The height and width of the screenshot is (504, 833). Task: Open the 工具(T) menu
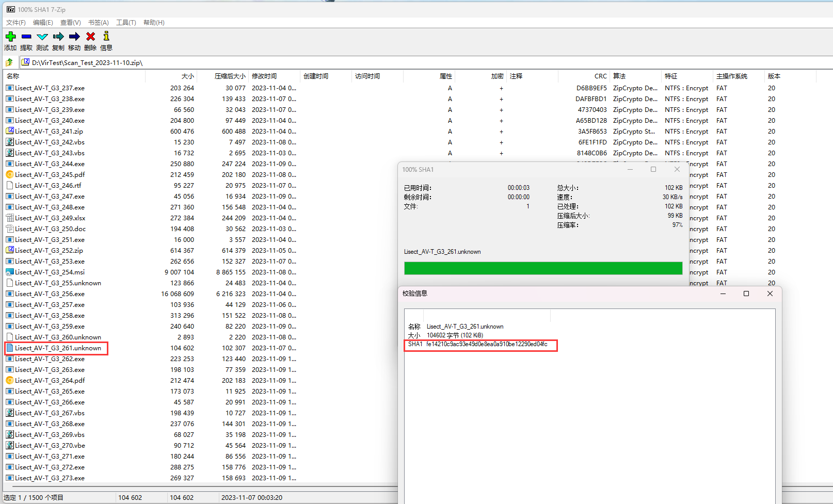click(x=126, y=23)
